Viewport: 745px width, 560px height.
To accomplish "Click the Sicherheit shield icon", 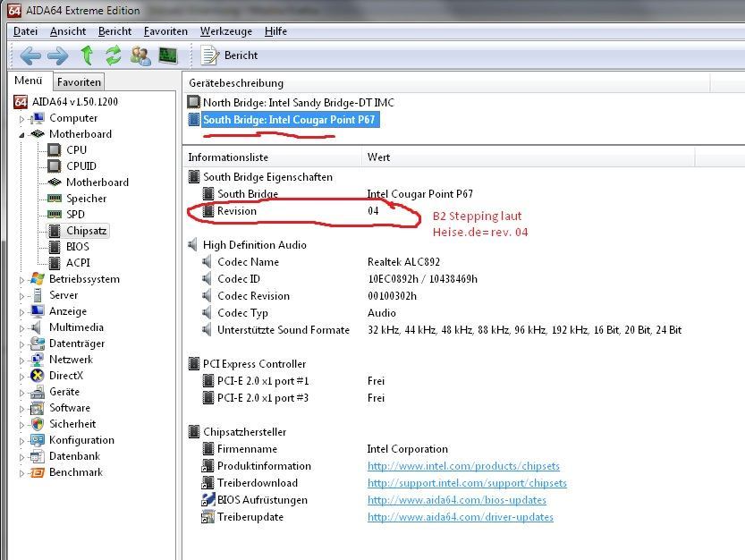I will click(x=38, y=424).
